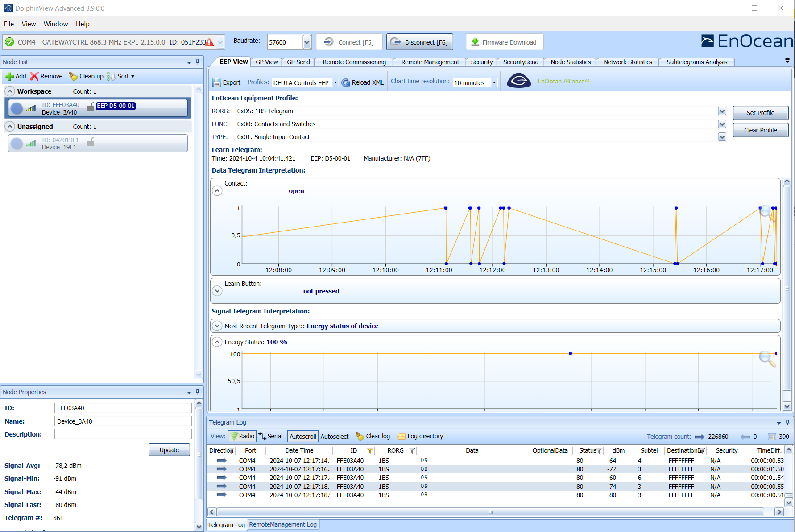The height and width of the screenshot is (532, 795).
Task: Click the Set Profile button
Action: click(760, 112)
